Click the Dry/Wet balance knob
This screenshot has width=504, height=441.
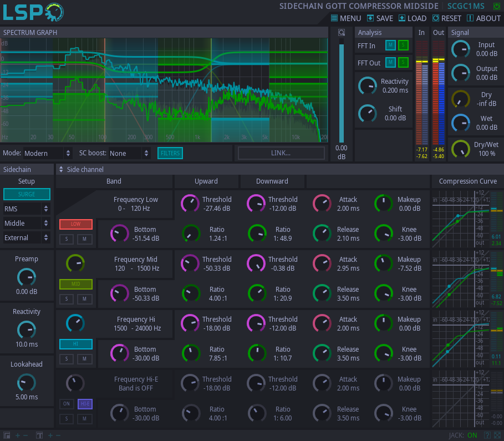pos(461,149)
